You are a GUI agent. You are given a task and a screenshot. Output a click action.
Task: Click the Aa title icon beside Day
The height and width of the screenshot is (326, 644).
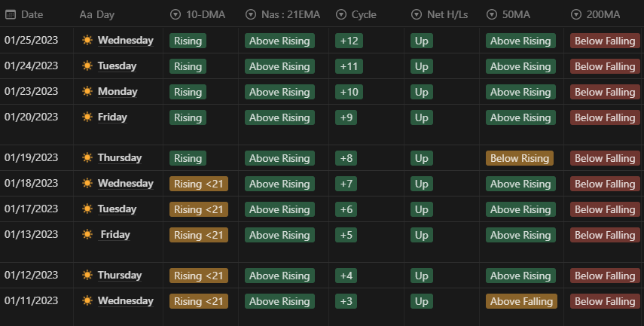pyautogui.click(x=86, y=15)
